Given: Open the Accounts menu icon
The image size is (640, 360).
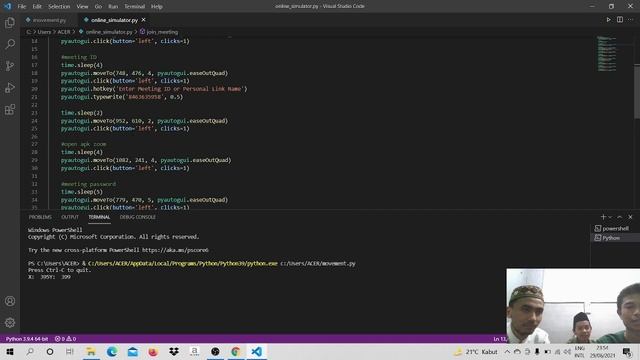Looking at the screenshot, I should point(10,301).
